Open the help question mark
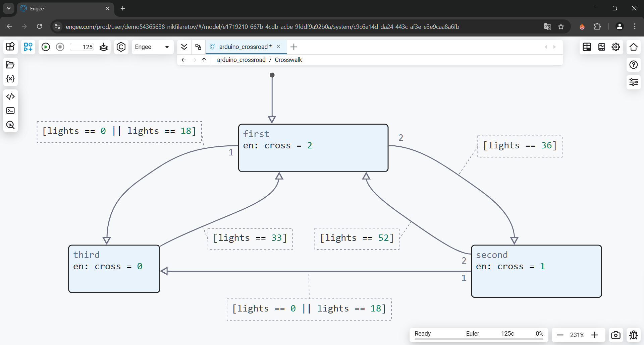The image size is (644, 345). [634, 65]
